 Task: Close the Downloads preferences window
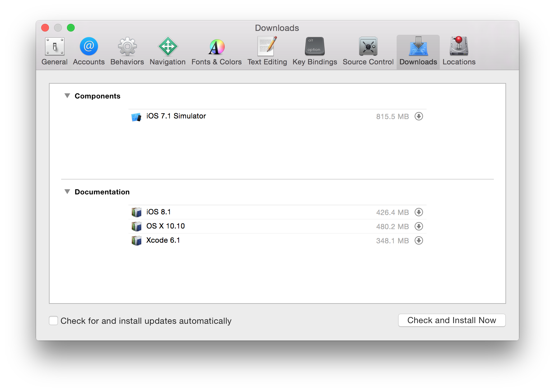[x=45, y=28]
